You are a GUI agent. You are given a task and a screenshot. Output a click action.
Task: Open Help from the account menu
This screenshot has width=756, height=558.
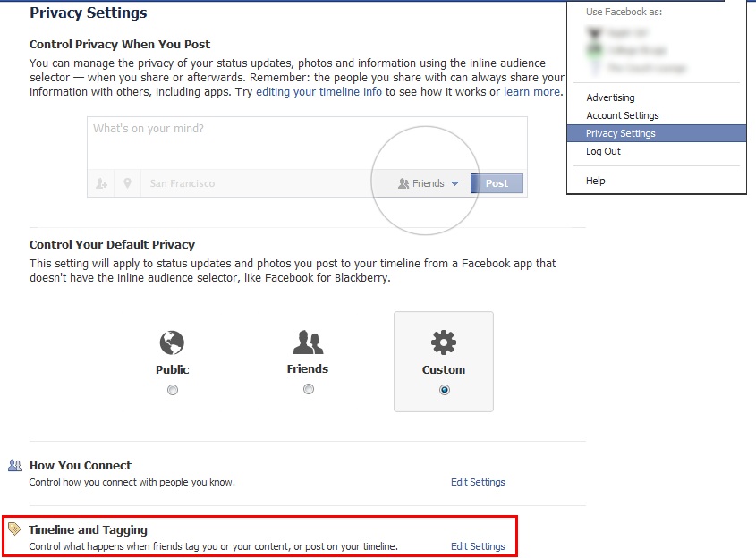596,181
